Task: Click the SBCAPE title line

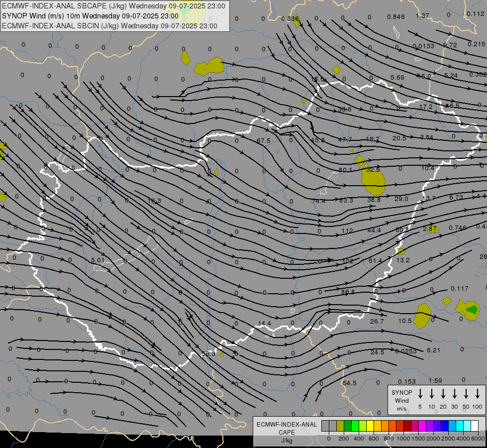Action: 114,6
